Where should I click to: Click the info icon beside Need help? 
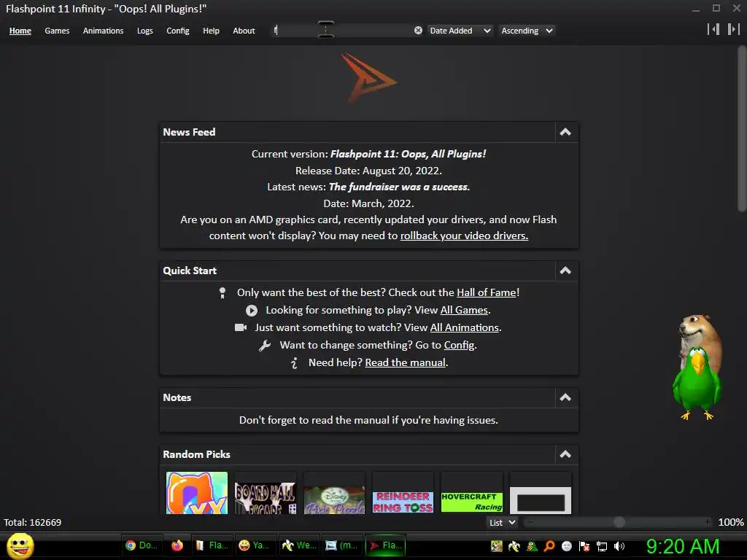[295, 363]
